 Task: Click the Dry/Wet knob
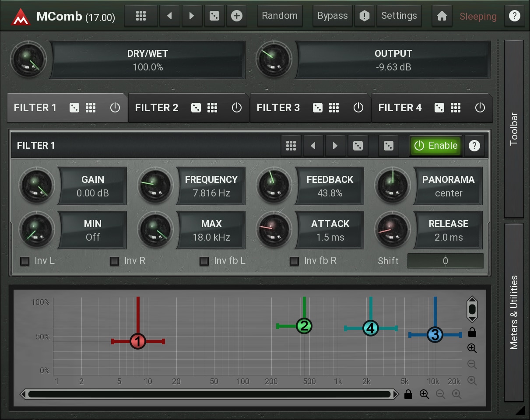(x=28, y=60)
